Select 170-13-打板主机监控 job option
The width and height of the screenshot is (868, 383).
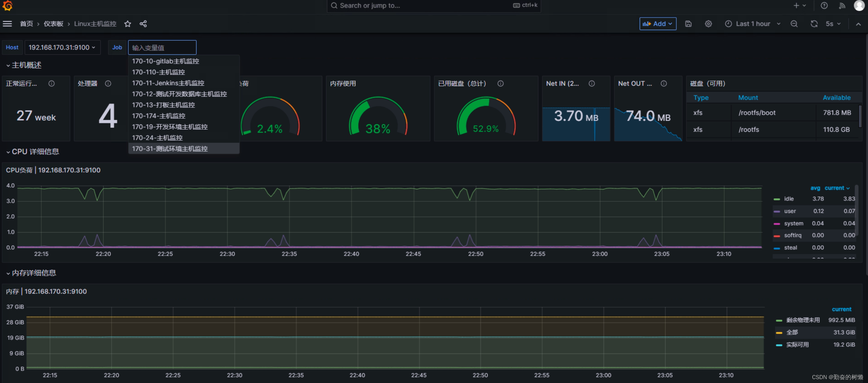pyautogui.click(x=184, y=105)
